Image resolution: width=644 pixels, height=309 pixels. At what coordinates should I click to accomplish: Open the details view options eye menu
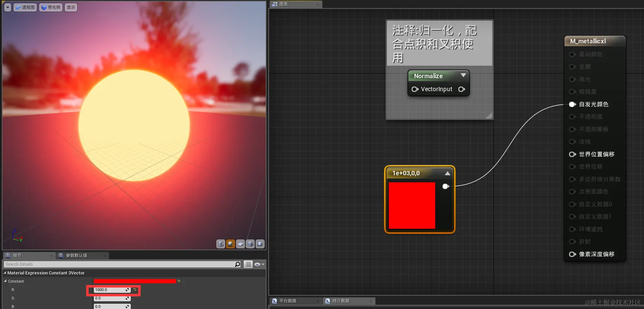[259, 264]
